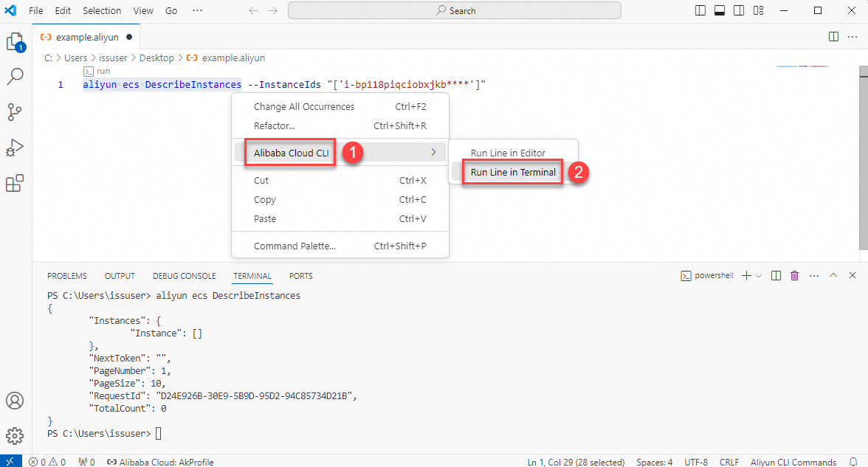Open the Selection menu

(x=102, y=10)
